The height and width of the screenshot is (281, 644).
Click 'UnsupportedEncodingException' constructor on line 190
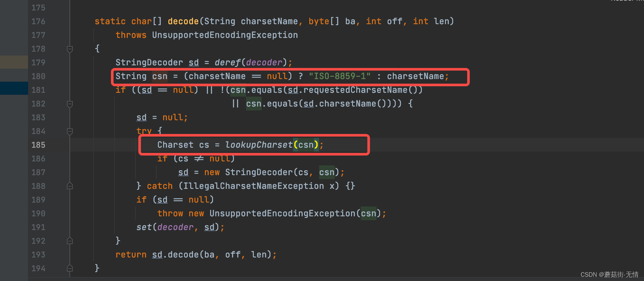click(x=282, y=214)
